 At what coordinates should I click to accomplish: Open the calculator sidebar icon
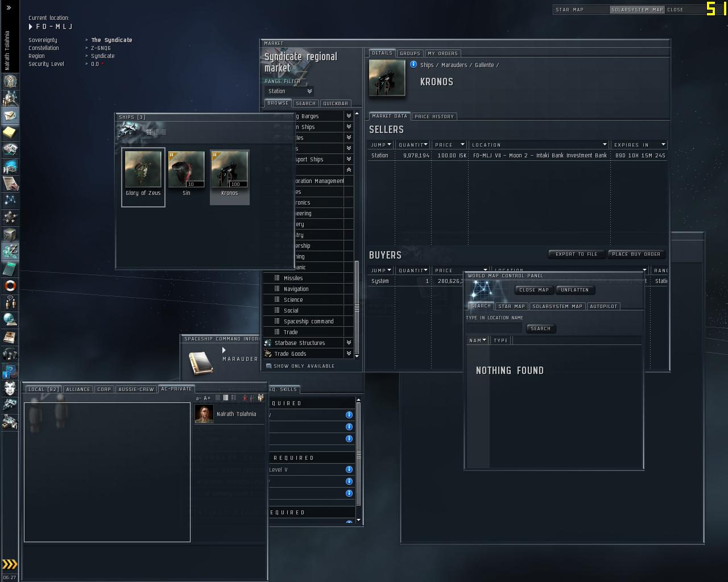pos(10,268)
